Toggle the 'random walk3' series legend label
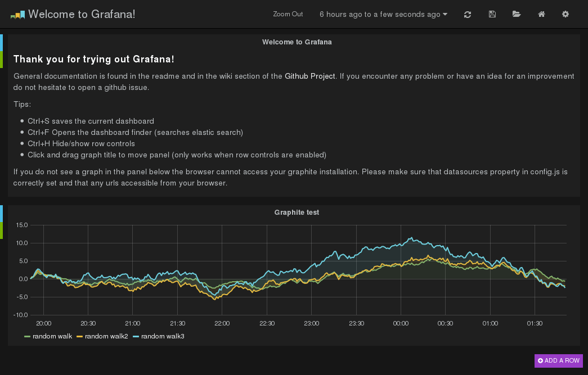Screen dimensions: 588x375 point(163,336)
